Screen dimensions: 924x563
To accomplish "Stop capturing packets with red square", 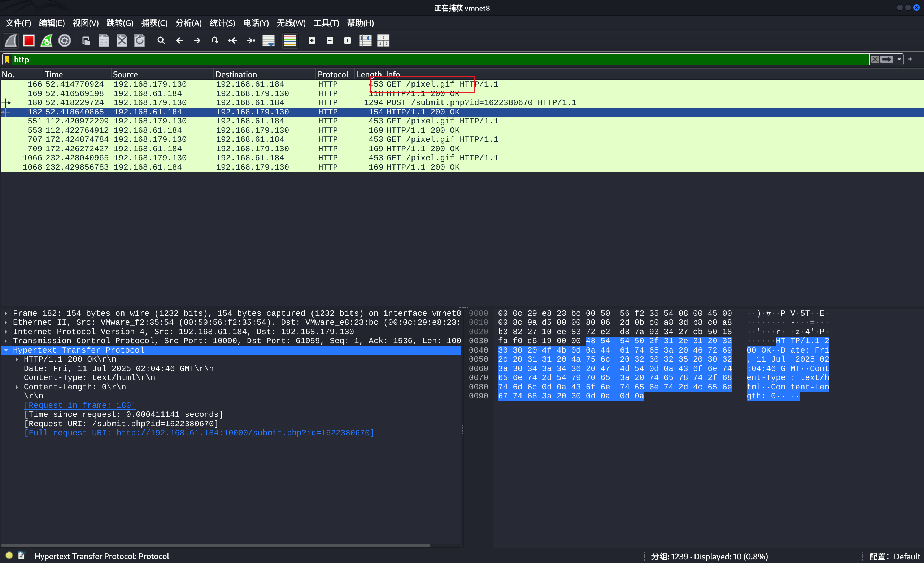I will 29,40.
